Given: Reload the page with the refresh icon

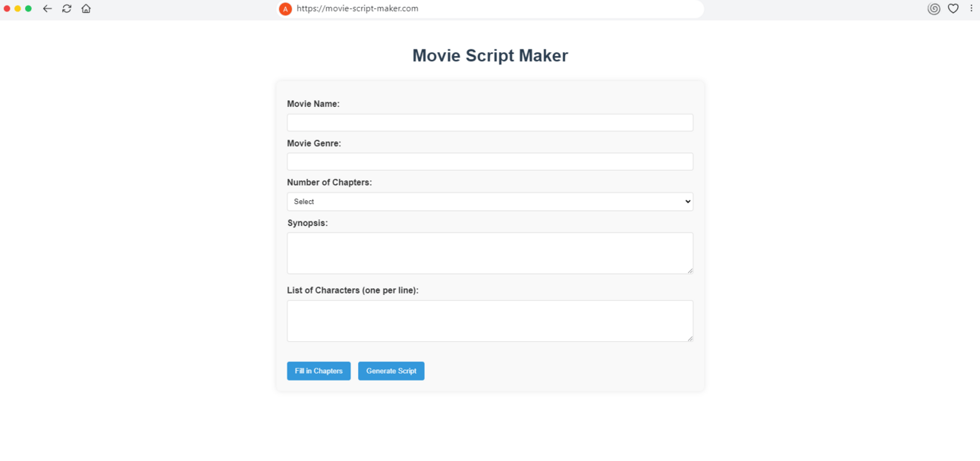Looking at the screenshot, I should [x=67, y=8].
